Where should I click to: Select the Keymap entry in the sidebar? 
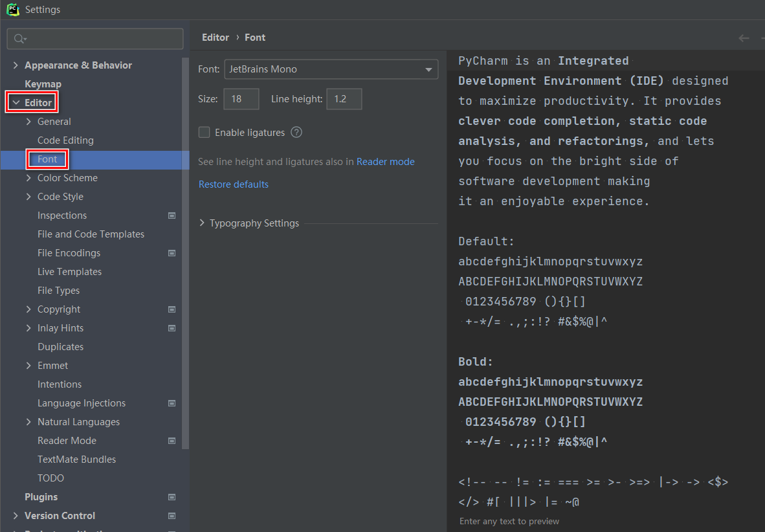(x=41, y=83)
